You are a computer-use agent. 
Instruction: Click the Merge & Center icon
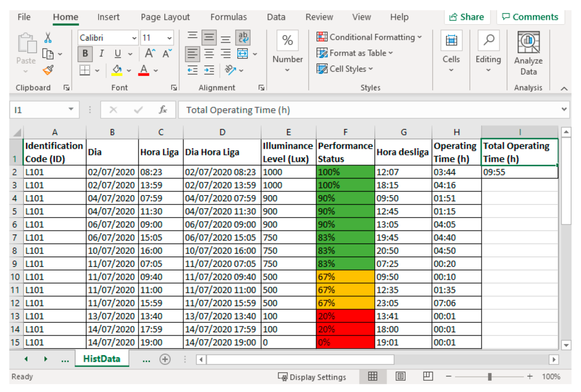coord(242,54)
